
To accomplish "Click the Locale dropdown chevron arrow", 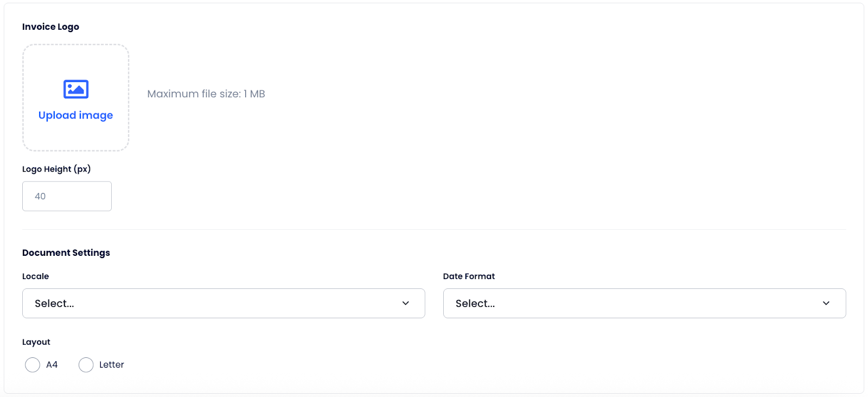I will (406, 303).
